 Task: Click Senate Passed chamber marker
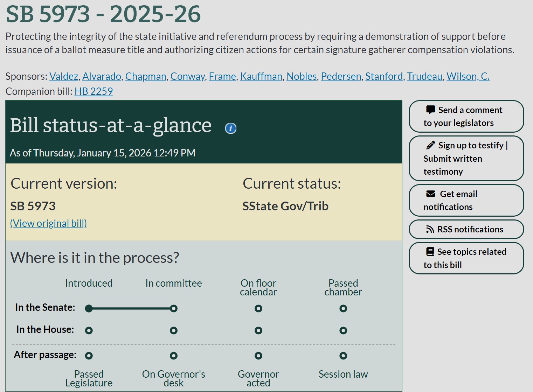343,308
